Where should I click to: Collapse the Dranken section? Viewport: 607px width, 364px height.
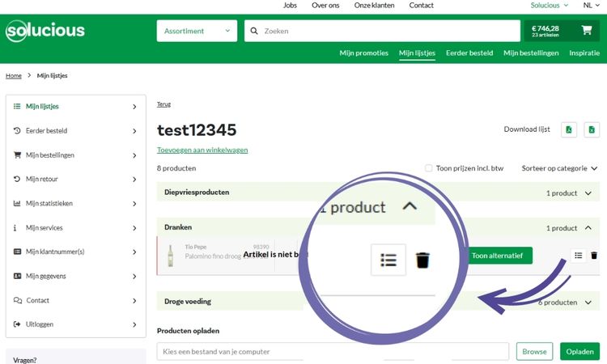coord(588,228)
